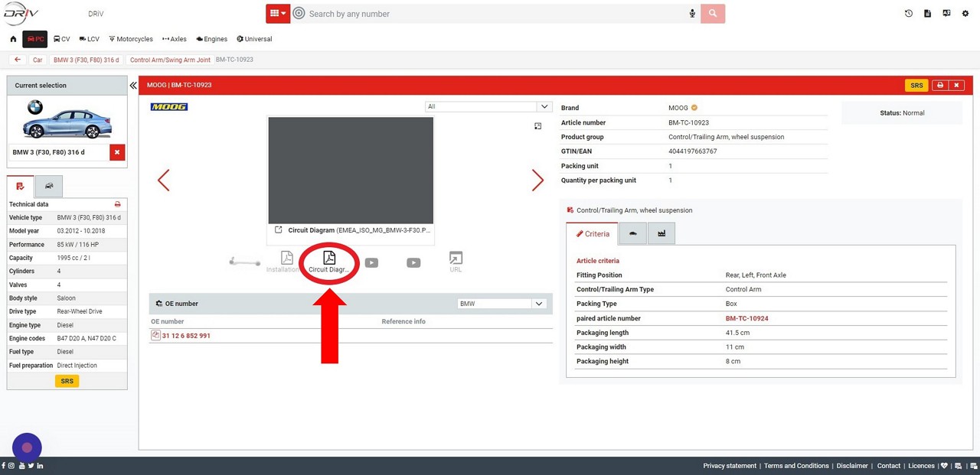Screen dimensions: 980x475
Task: Click the Search by any number field
Action: (x=490, y=14)
